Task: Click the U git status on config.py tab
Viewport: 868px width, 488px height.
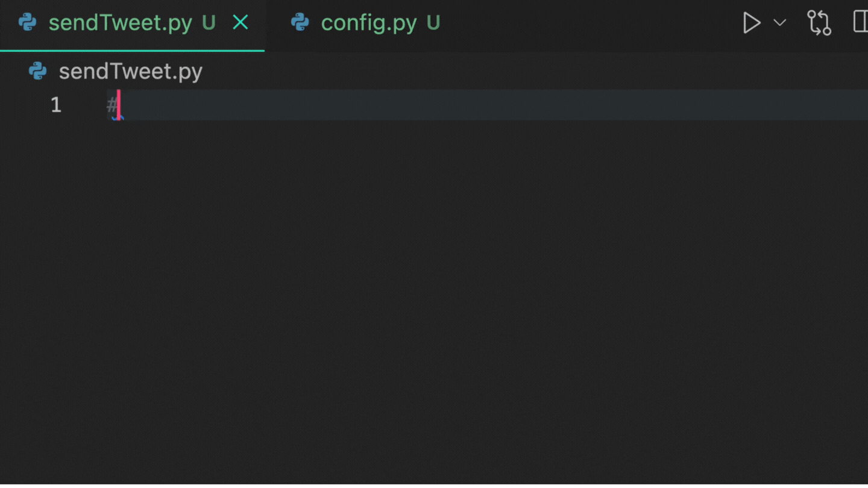Action: click(x=433, y=23)
